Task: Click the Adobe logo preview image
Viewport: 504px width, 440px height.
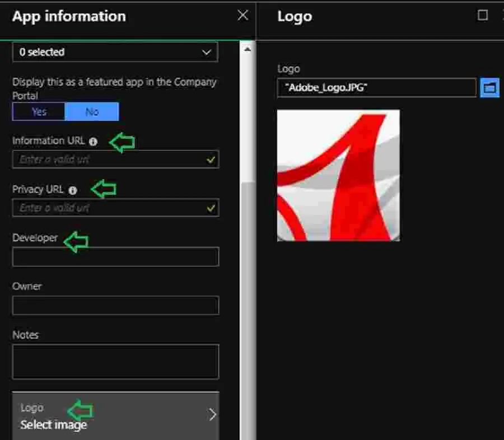Action: (338, 175)
